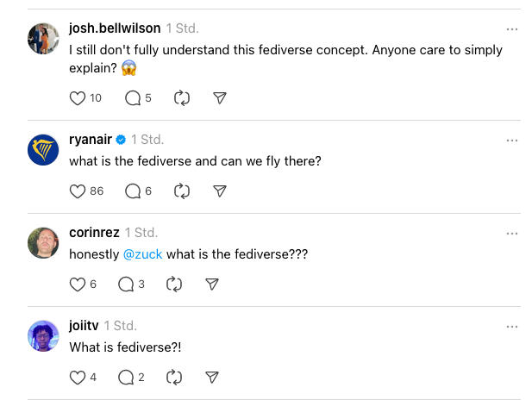Open the @zuck mention link
Screen dimensions: 532x400
[x=142, y=254]
